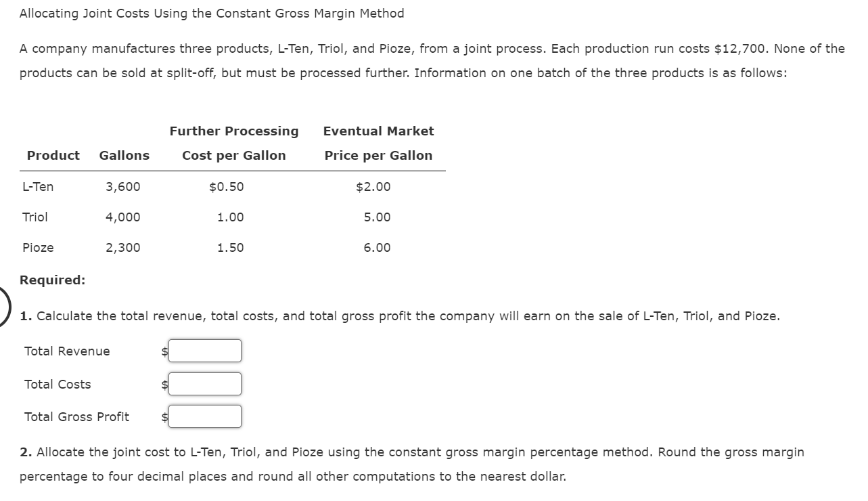
Task: Select the $2.00 market price for L-Ten
Action: 373,187
